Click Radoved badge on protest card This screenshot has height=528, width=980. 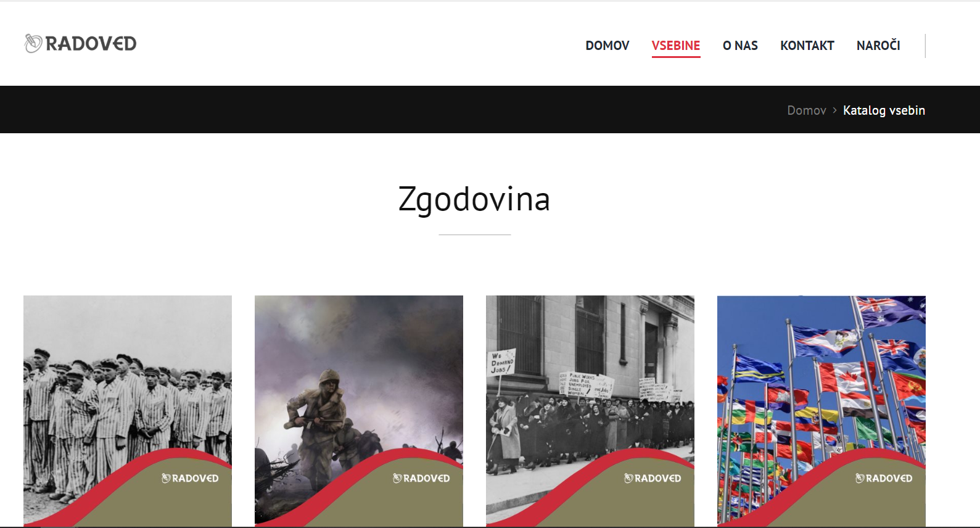coord(653,478)
